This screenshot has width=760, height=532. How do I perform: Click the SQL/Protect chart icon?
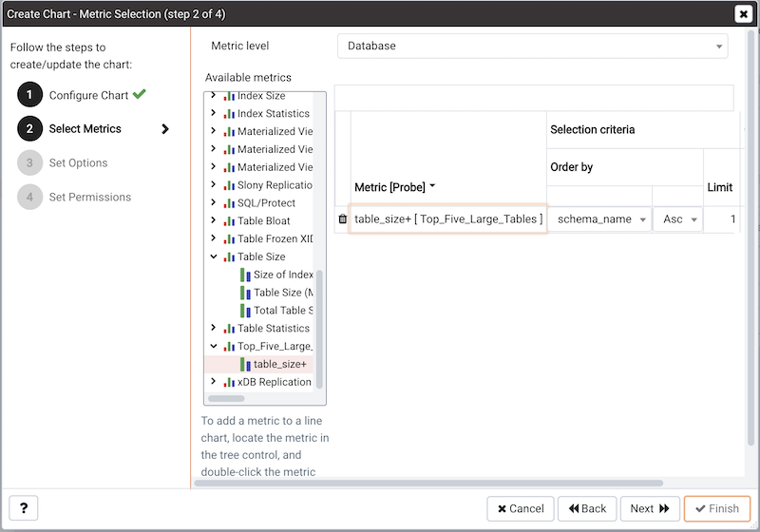[x=229, y=203]
